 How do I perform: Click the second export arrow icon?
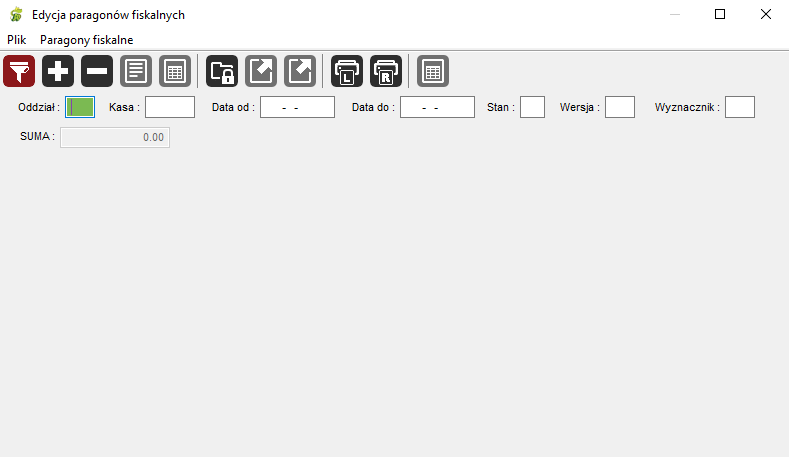point(300,71)
